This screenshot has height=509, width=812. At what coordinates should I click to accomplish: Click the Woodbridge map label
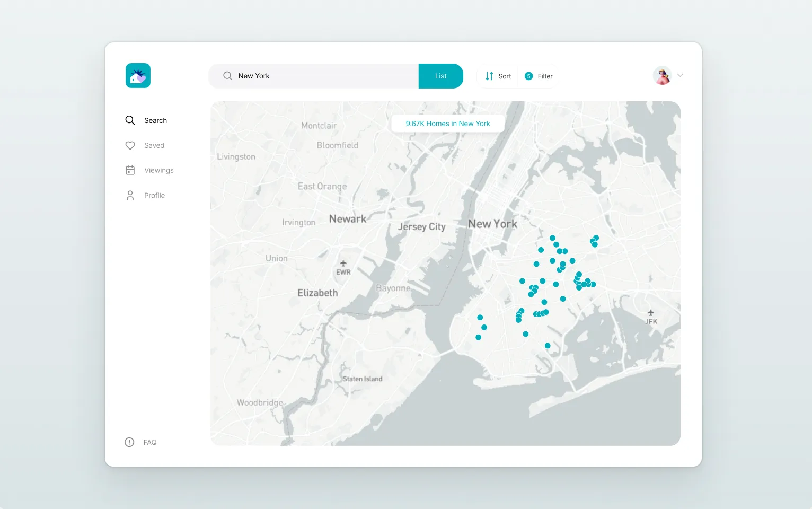coord(260,402)
